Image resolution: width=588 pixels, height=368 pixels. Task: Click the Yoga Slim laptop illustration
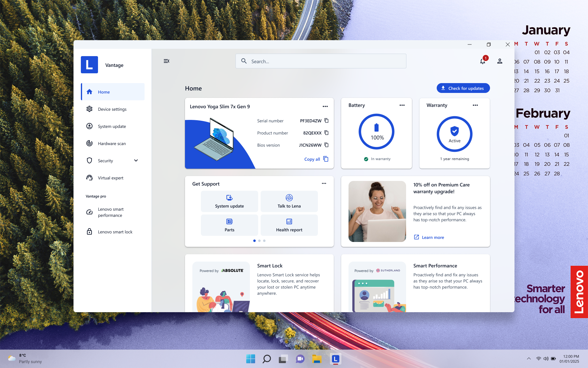click(x=214, y=140)
